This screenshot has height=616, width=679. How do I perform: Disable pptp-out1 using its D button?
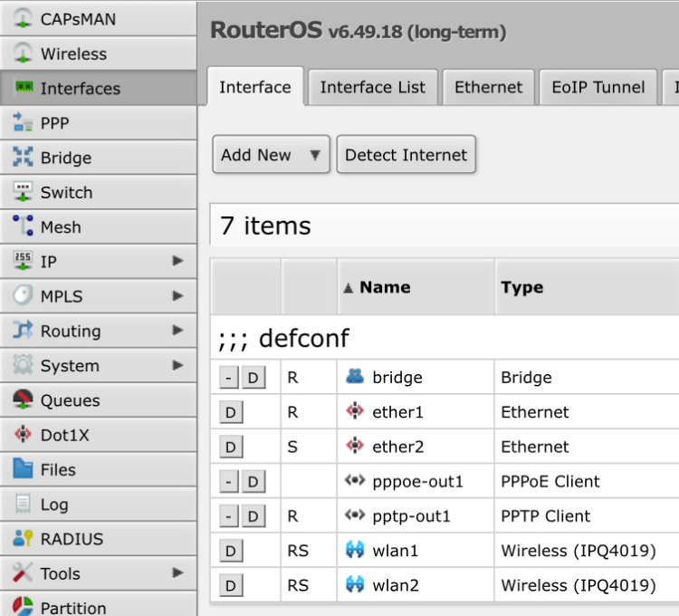[253, 516]
